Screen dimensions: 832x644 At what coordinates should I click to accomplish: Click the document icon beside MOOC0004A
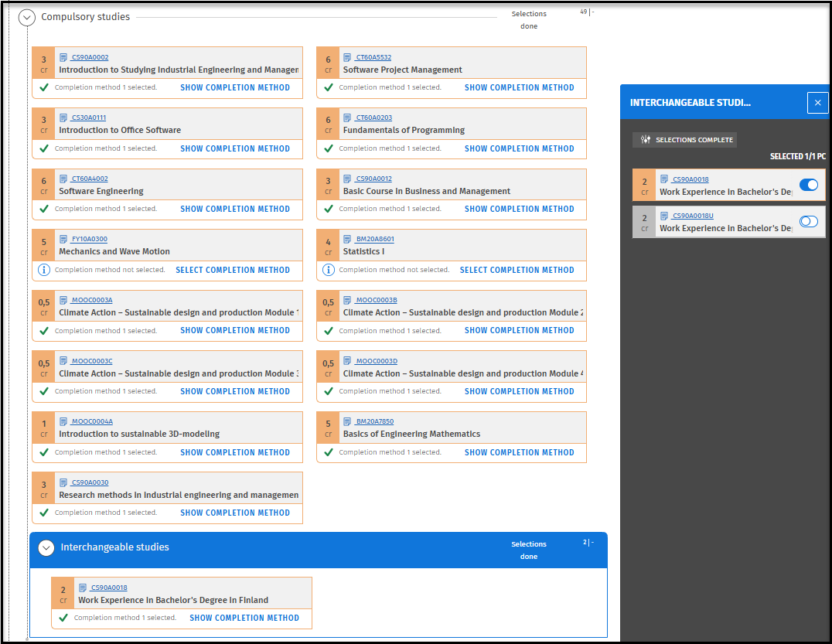63,421
